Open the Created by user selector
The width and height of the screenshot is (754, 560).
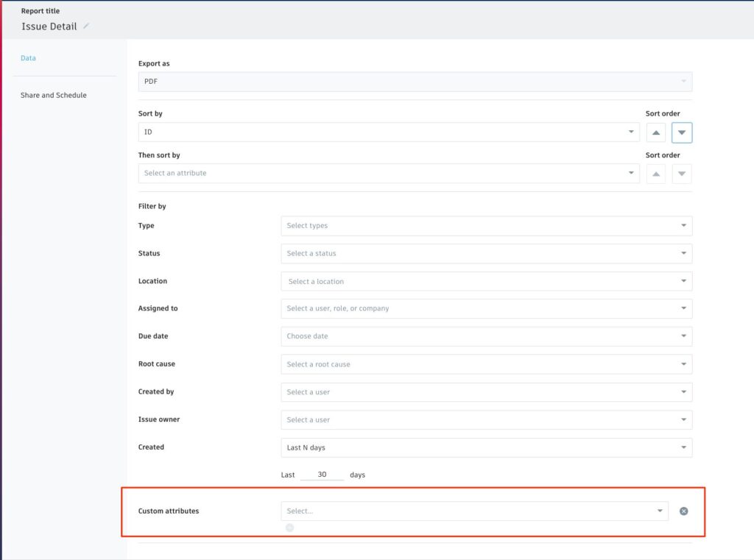tap(486, 391)
